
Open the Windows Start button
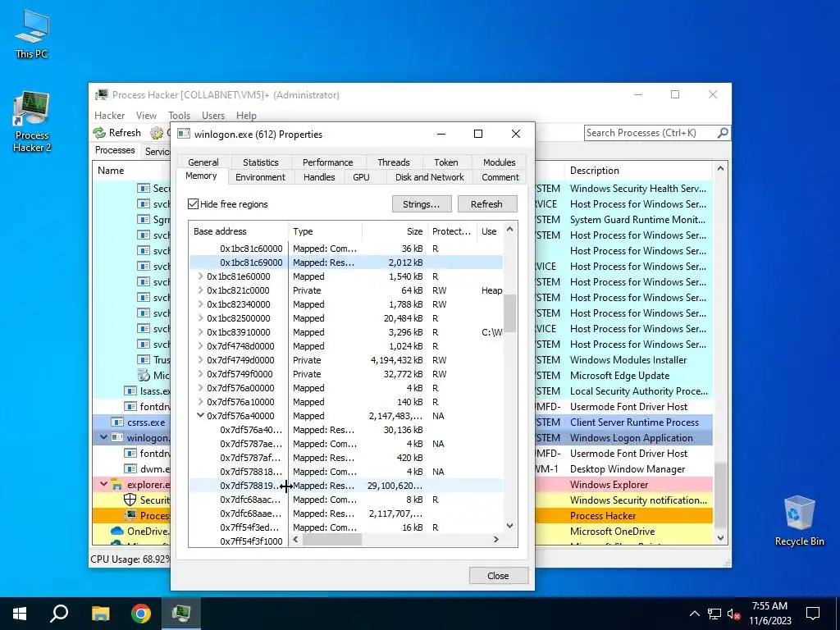click(20, 614)
